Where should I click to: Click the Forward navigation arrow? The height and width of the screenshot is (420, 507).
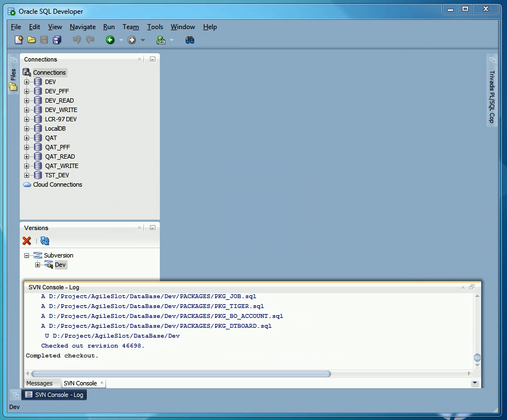[131, 40]
